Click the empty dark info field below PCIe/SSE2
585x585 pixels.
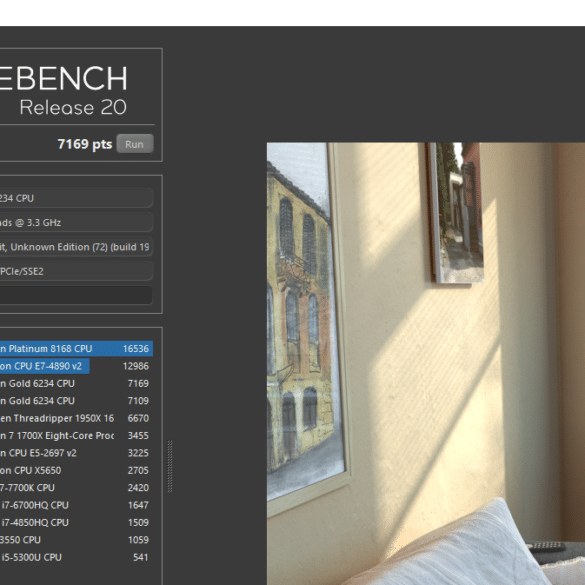tap(76, 295)
